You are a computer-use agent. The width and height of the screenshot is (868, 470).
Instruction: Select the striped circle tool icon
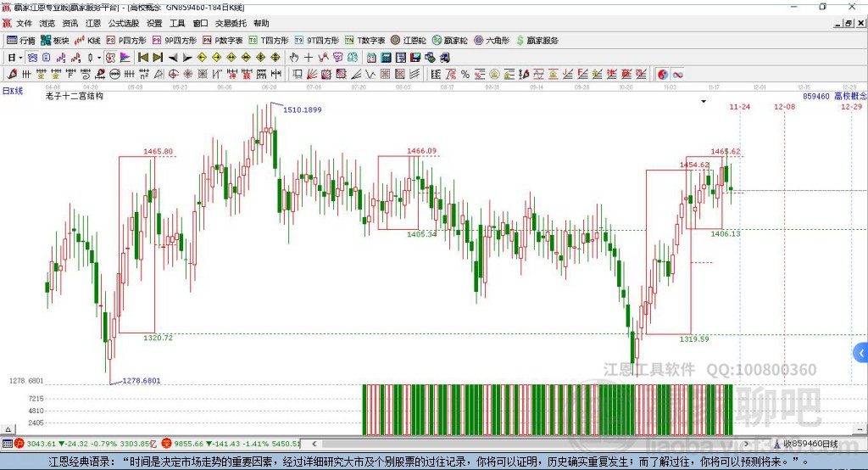(x=114, y=75)
